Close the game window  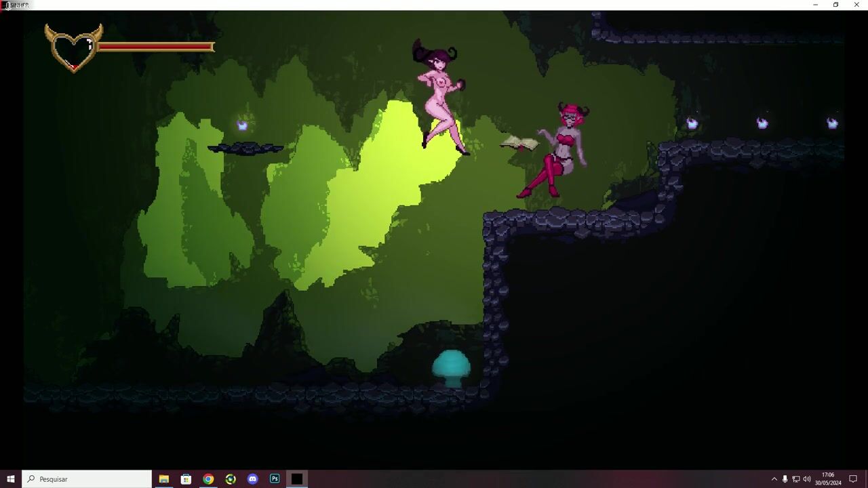point(856,5)
